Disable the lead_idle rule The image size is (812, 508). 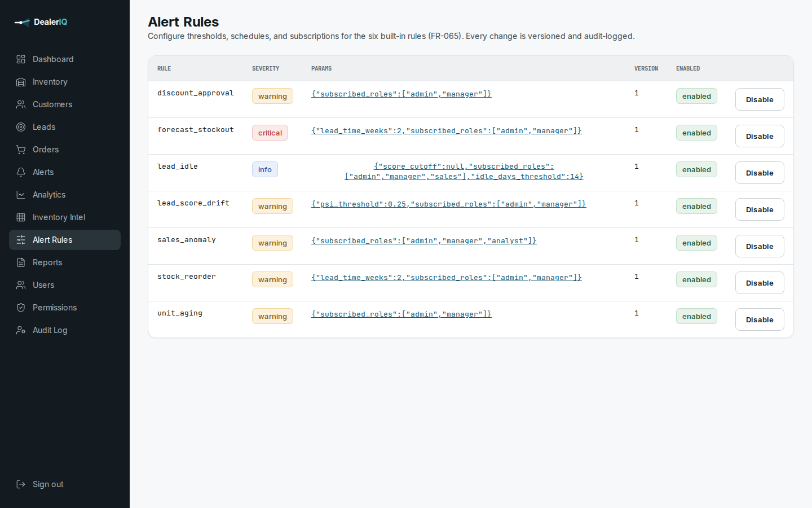[x=760, y=173]
